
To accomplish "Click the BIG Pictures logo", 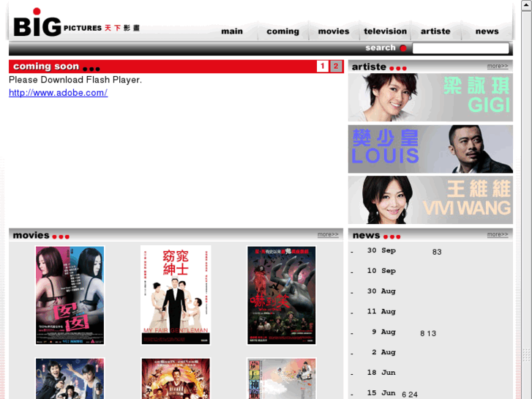I will (x=77, y=23).
